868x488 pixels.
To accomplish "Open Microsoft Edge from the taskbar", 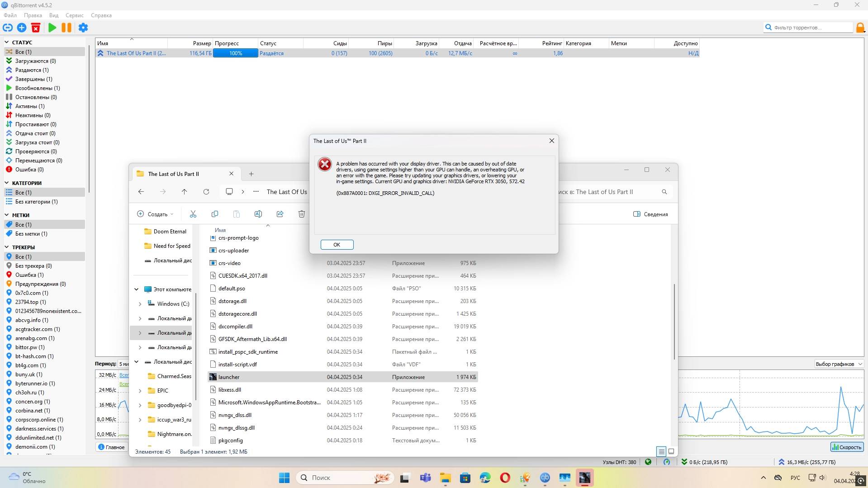I will 485,478.
